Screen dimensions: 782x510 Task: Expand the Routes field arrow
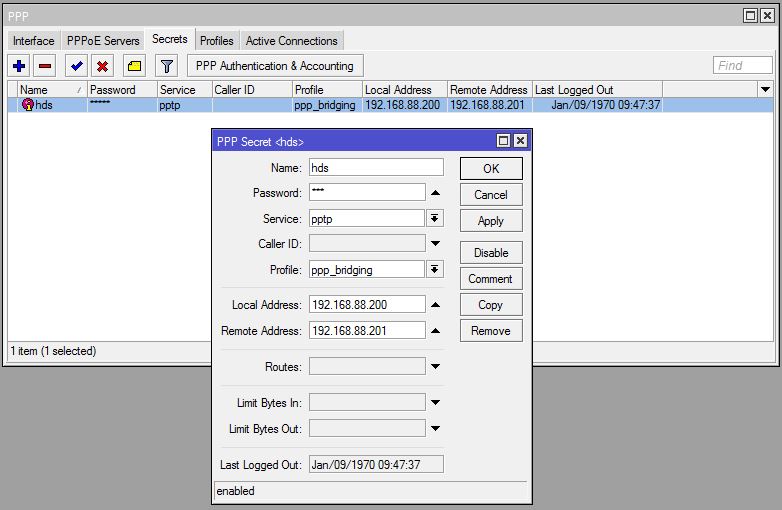(435, 366)
